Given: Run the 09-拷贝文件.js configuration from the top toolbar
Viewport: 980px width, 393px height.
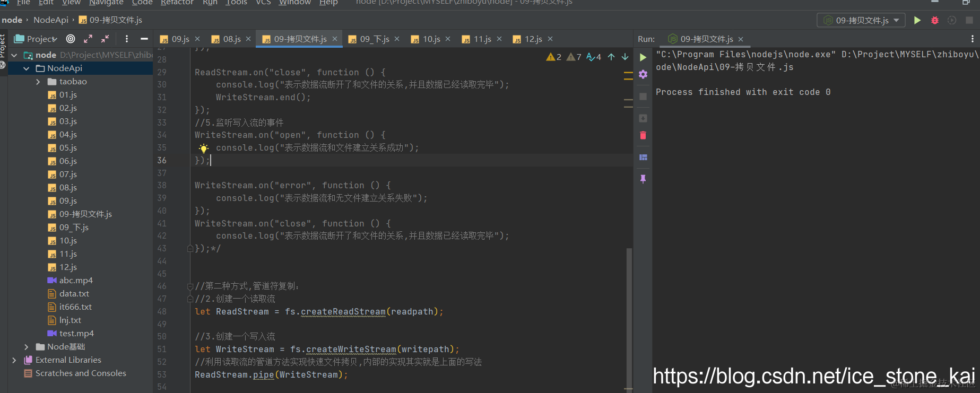Looking at the screenshot, I should (917, 20).
